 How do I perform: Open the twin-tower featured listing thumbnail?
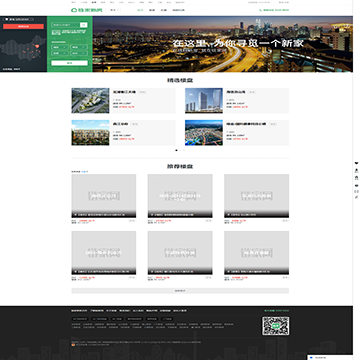204,101
